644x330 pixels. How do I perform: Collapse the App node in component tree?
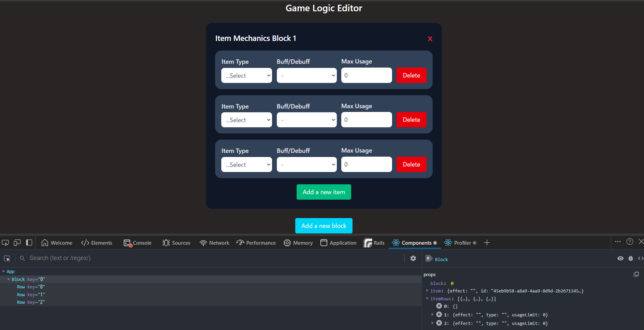pos(3,272)
